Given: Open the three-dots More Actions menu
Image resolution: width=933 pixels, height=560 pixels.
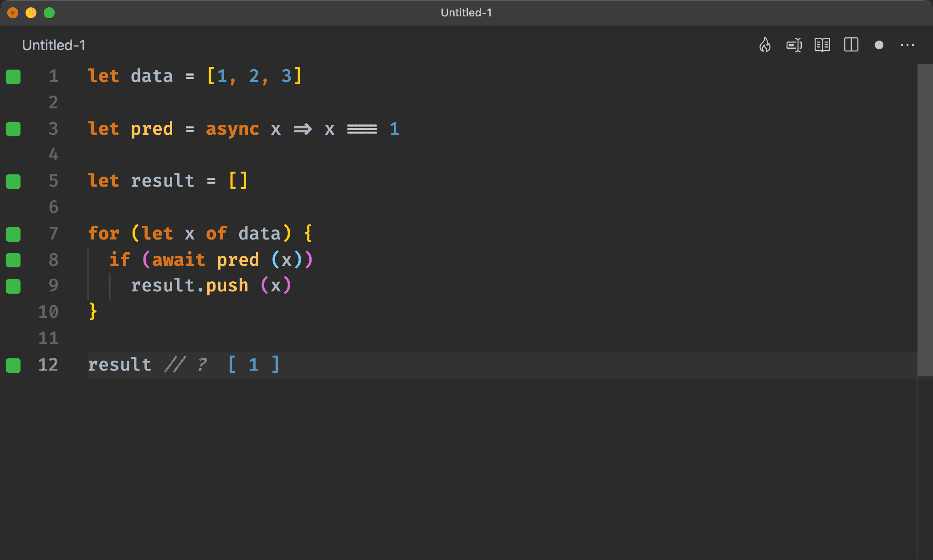Looking at the screenshot, I should click(x=907, y=45).
